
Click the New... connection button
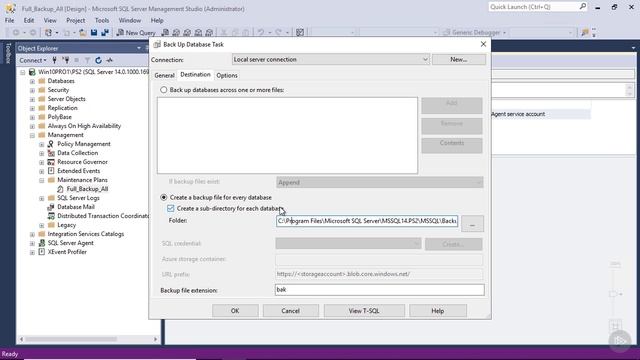coord(459,60)
